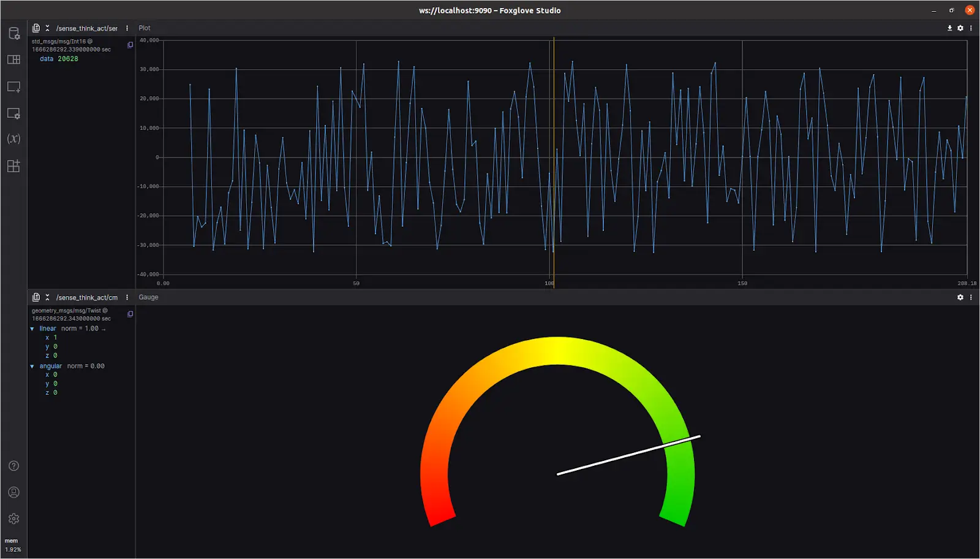
Task: Collapse the linear tree node
Action: 32,329
